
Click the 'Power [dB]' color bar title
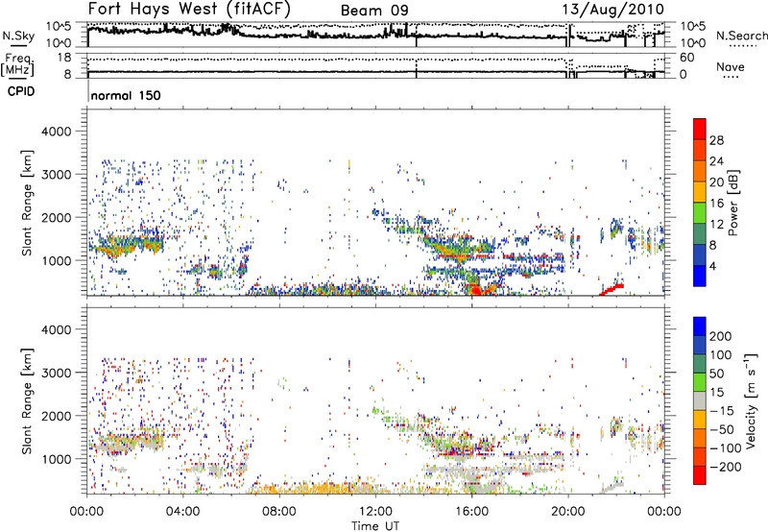[733, 203]
